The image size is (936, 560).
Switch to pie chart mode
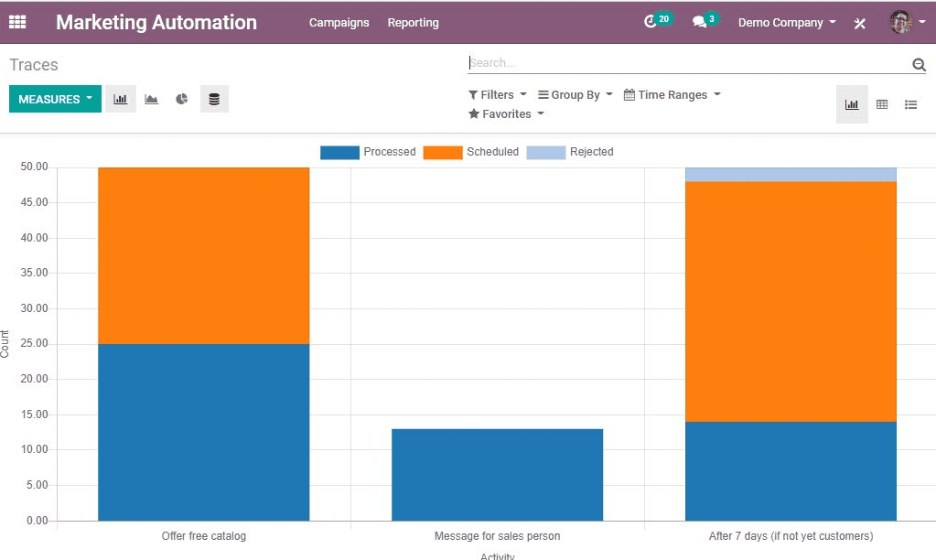click(182, 99)
